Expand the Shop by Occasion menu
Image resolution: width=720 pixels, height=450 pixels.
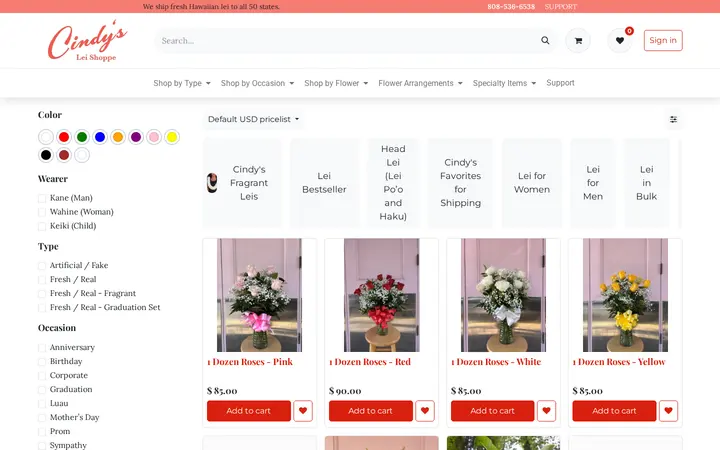257,83
